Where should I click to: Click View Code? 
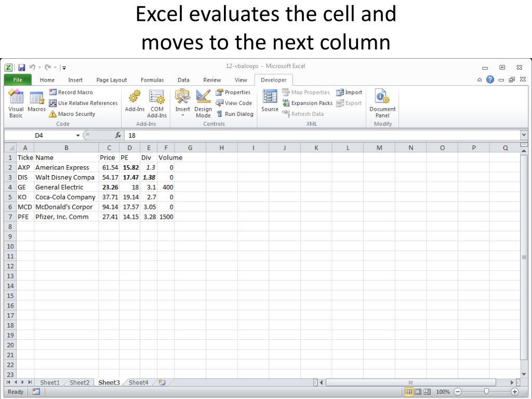pyautogui.click(x=234, y=103)
